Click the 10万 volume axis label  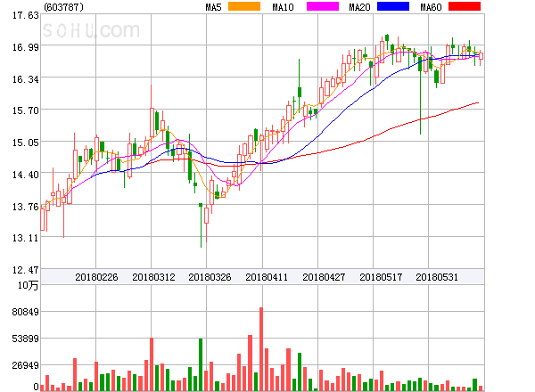[x=29, y=285]
